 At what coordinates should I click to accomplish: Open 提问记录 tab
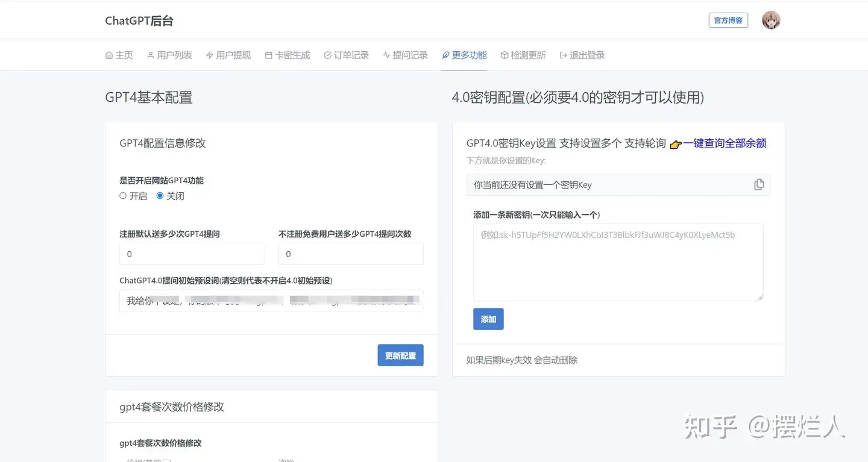click(x=405, y=55)
